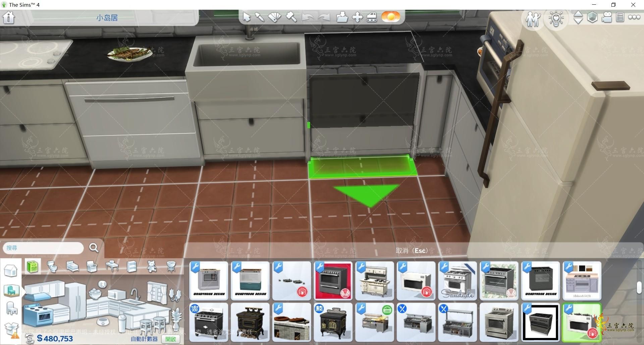The height and width of the screenshot is (345, 644).
Task: Pick the sledgehammer demolish tool
Action: pos(291,17)
